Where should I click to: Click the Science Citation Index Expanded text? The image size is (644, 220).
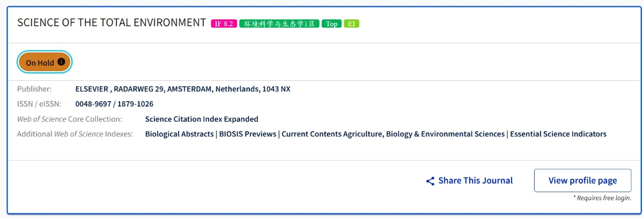[x=202, y=119]
